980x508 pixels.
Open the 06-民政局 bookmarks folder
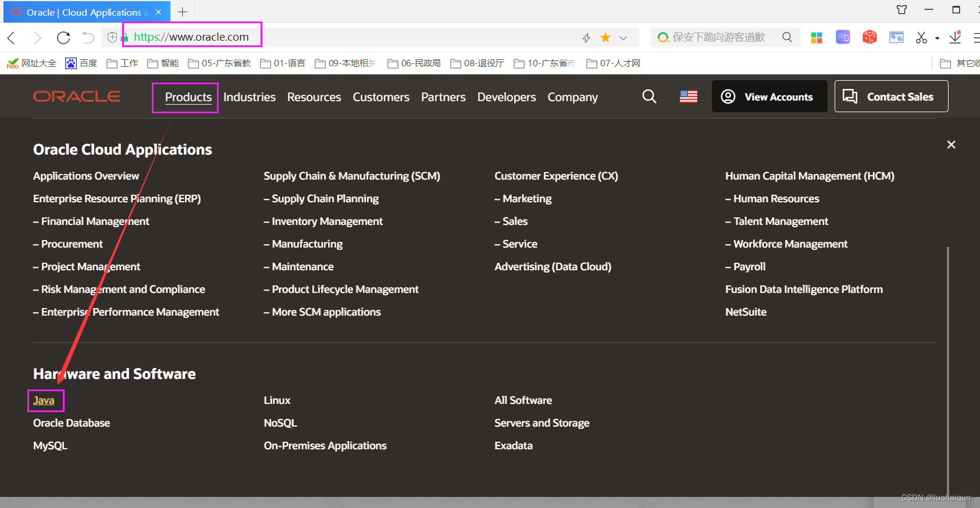414,63
